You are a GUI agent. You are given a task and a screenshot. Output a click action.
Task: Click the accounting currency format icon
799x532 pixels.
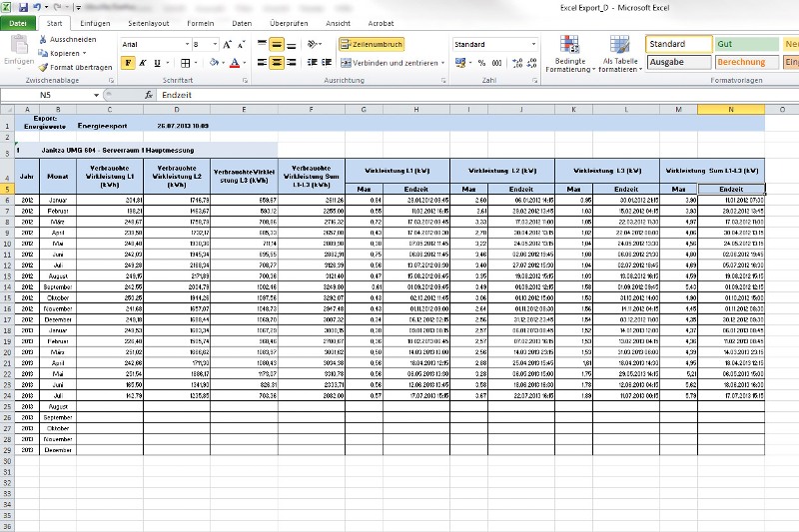click(460, 63)
